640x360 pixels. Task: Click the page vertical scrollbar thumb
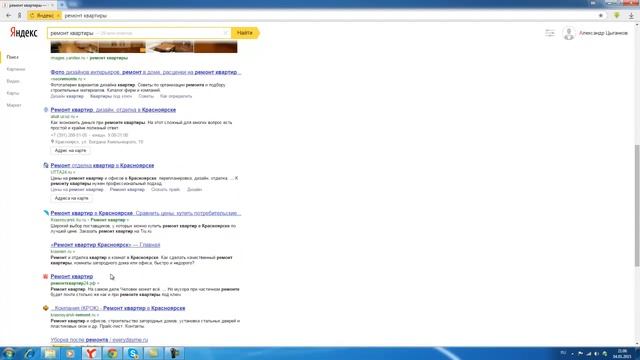[637, 205]
